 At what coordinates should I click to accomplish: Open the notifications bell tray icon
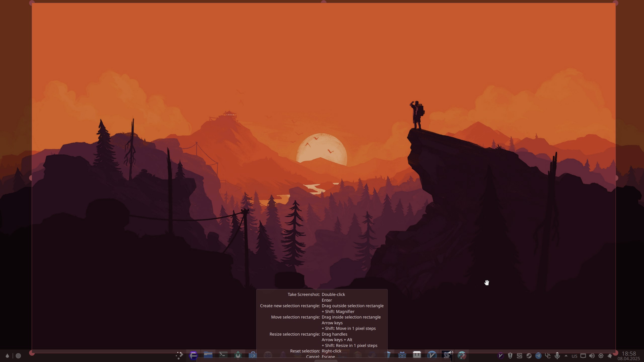point(610,356)
